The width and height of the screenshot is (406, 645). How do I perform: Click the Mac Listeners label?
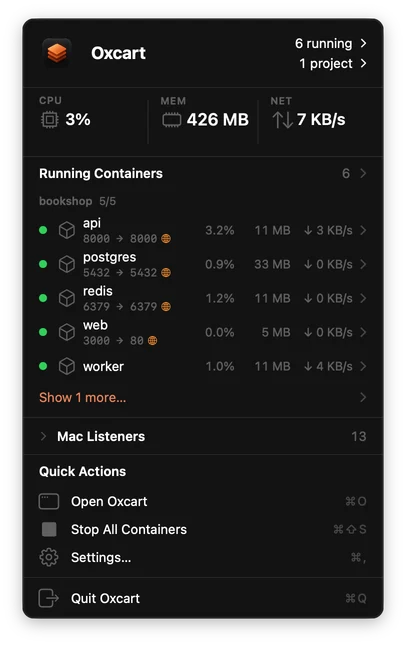coord(101,436)
